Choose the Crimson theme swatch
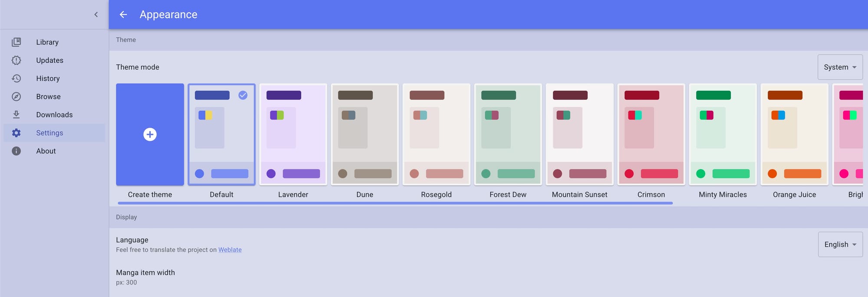The width and height of the screenshot is (868, 297). [x=651, y=135]
